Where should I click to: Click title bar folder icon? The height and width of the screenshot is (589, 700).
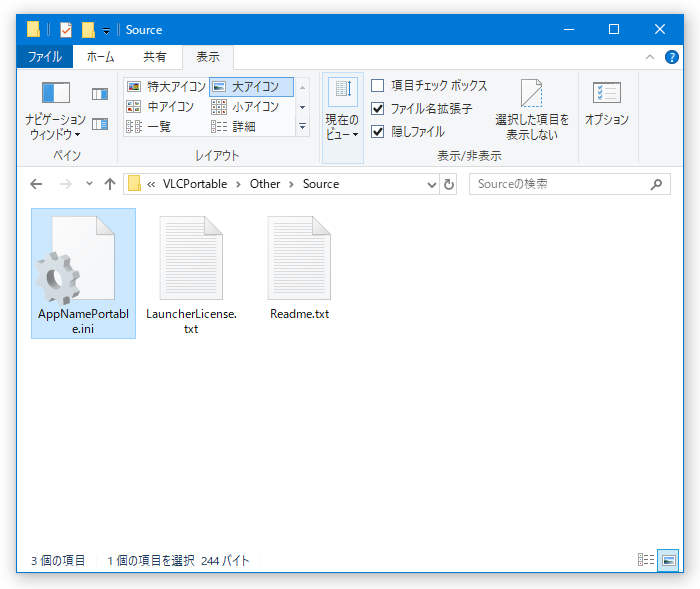pyautogui.click(x=33, y=29)
